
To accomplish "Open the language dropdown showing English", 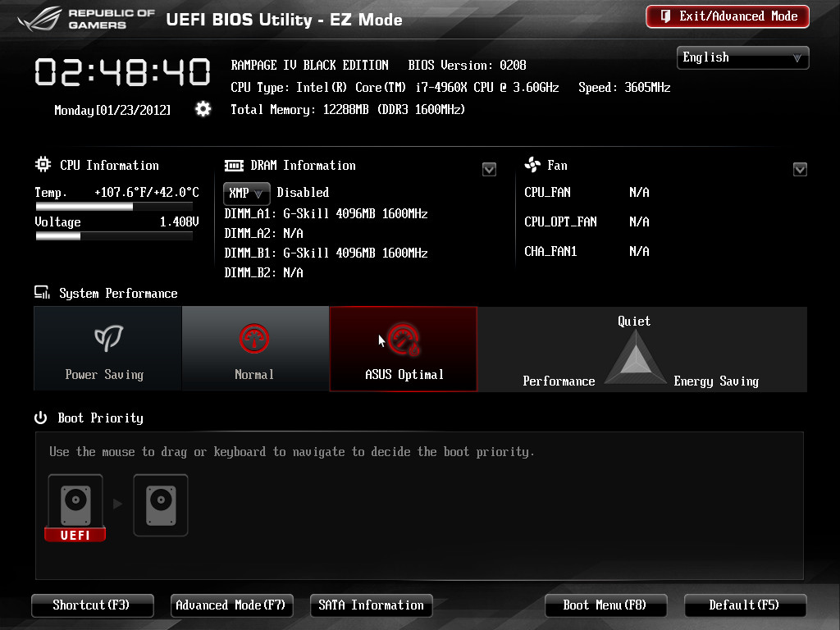I will (742, 57).
